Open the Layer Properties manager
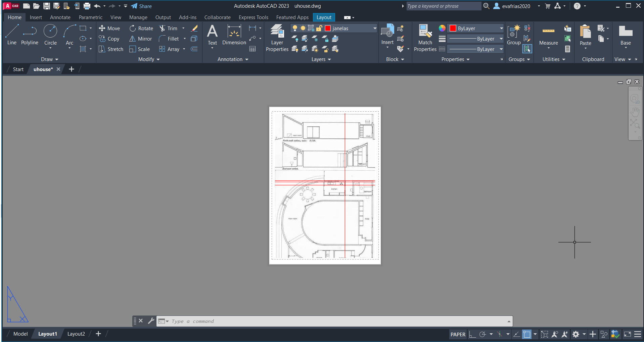This screenshot has width=644, height=342. [277, 38]
